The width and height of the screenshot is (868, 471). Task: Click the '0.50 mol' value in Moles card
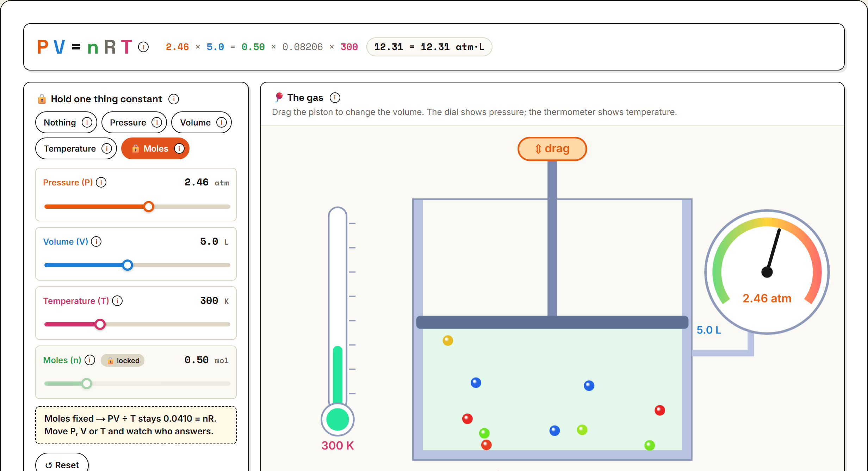(206, 360)
